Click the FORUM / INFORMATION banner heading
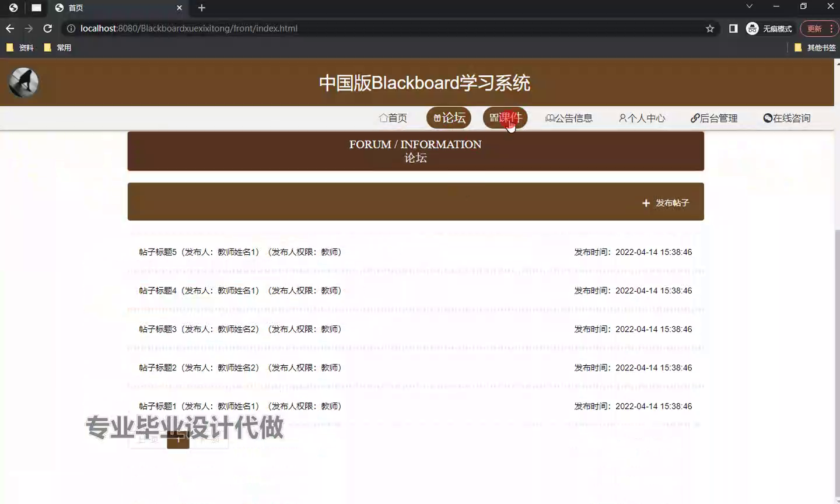Image resolution: width=840 pixels, height=504 pixels. [x=415, y=145]
